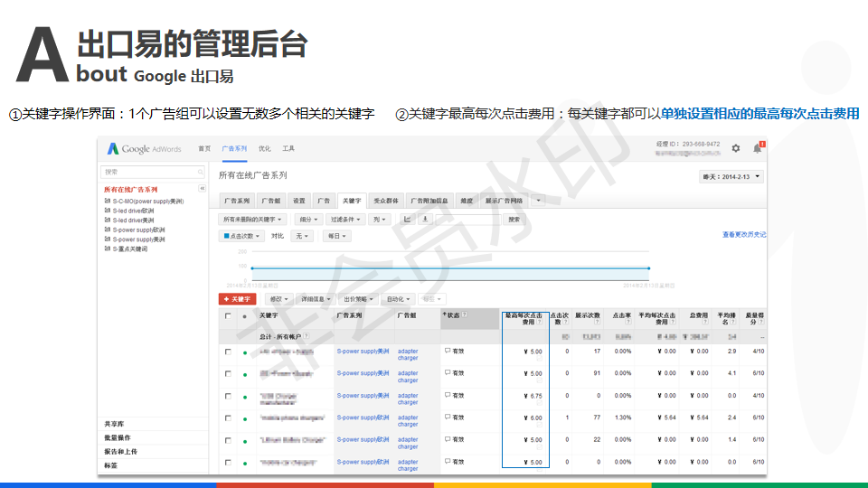Open the date range dropdown 昨天: 2014-2-13

tap(731, 177)
